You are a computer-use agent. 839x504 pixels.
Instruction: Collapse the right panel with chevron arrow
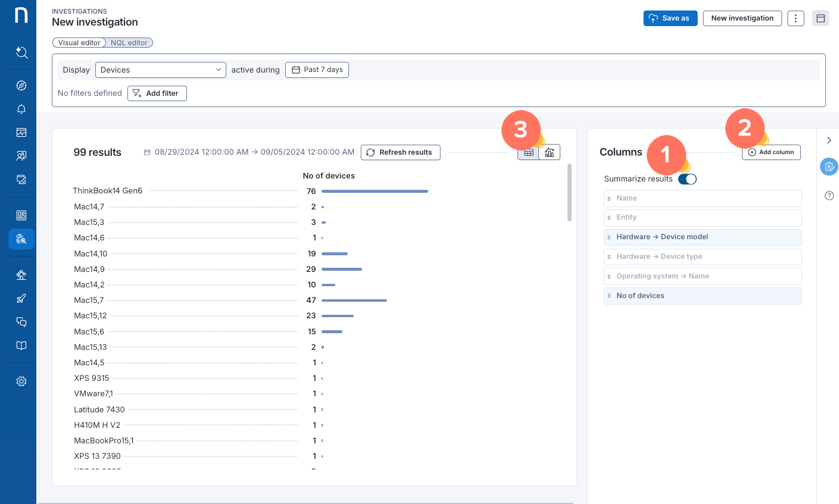point(829,140)
